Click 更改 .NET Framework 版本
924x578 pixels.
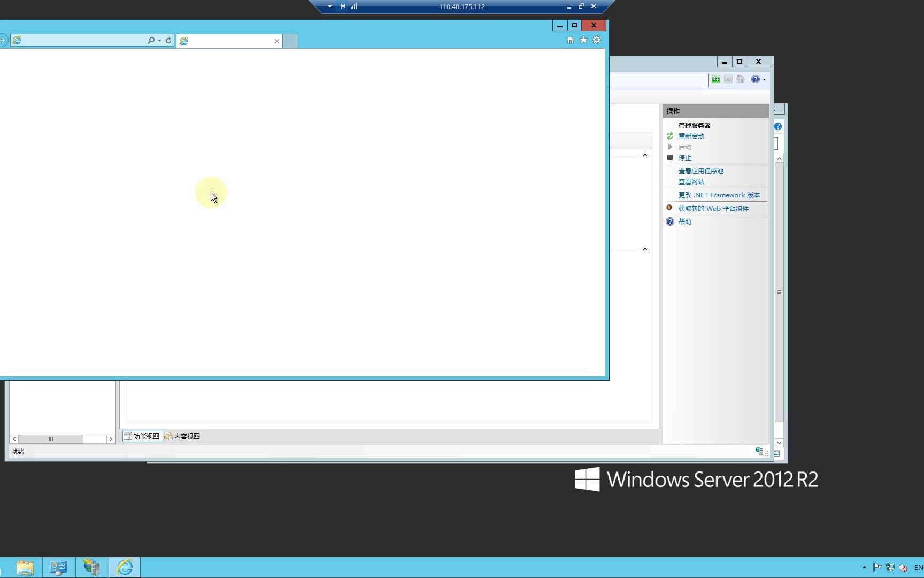click(x=719, y=195)
